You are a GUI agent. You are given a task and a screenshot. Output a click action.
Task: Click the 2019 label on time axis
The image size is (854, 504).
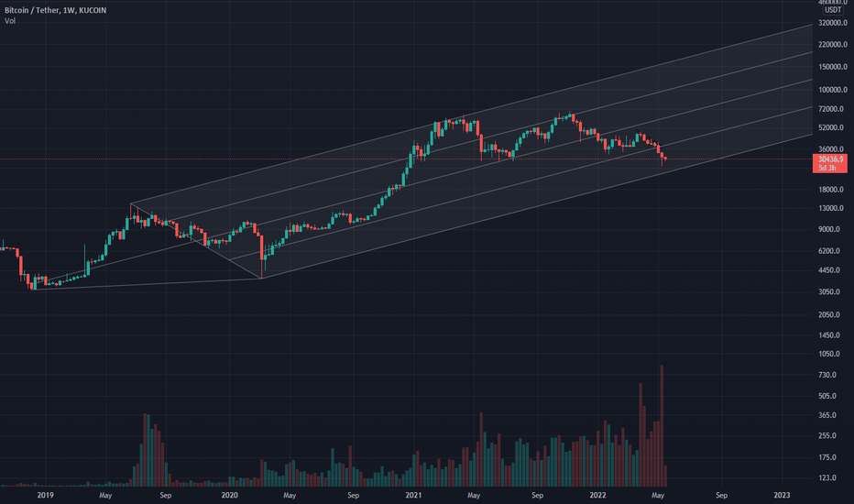[45, 495]
